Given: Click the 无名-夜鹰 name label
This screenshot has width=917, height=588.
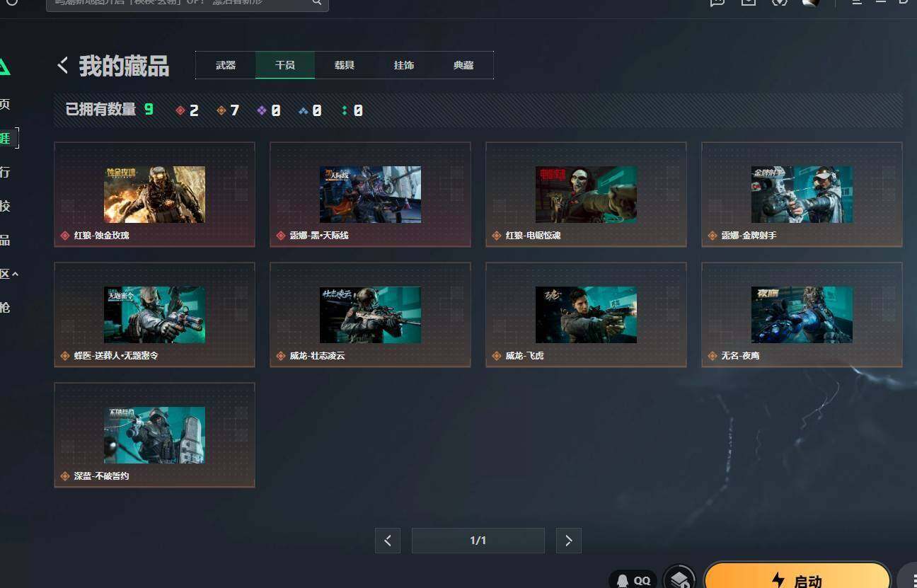Looking at the screenshot, I should pos(741,356).
